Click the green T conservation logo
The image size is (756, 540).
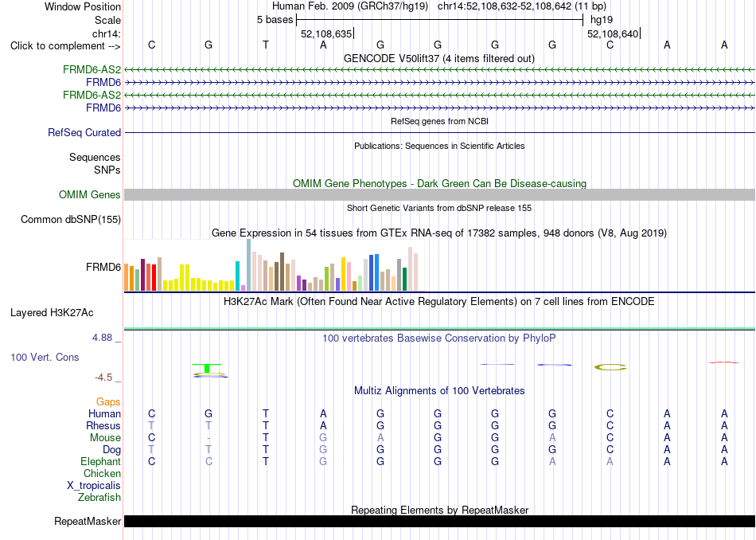pos(207,368)
